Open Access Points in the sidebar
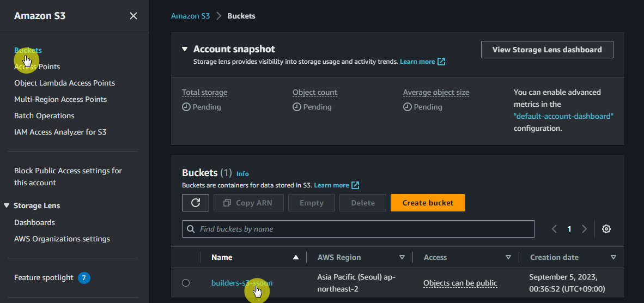The width and height of the screenshot is (644, 303). click(37, 66)
